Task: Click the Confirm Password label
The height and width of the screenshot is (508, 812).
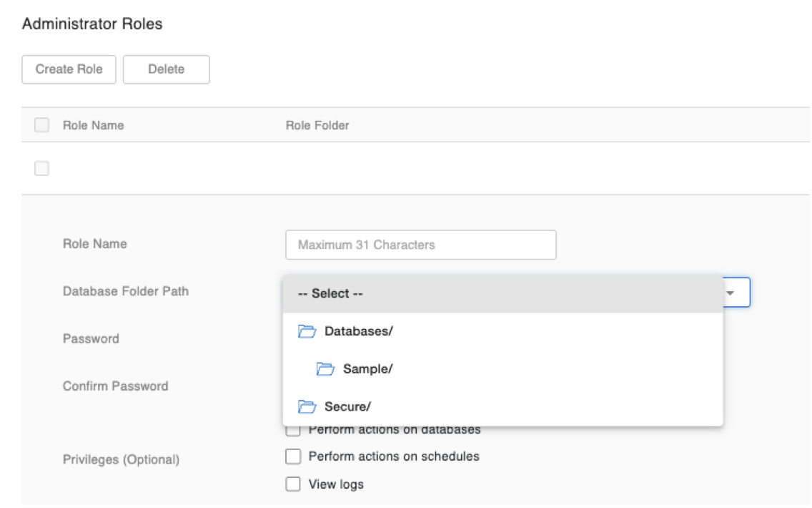Action: tap(116, 386)
